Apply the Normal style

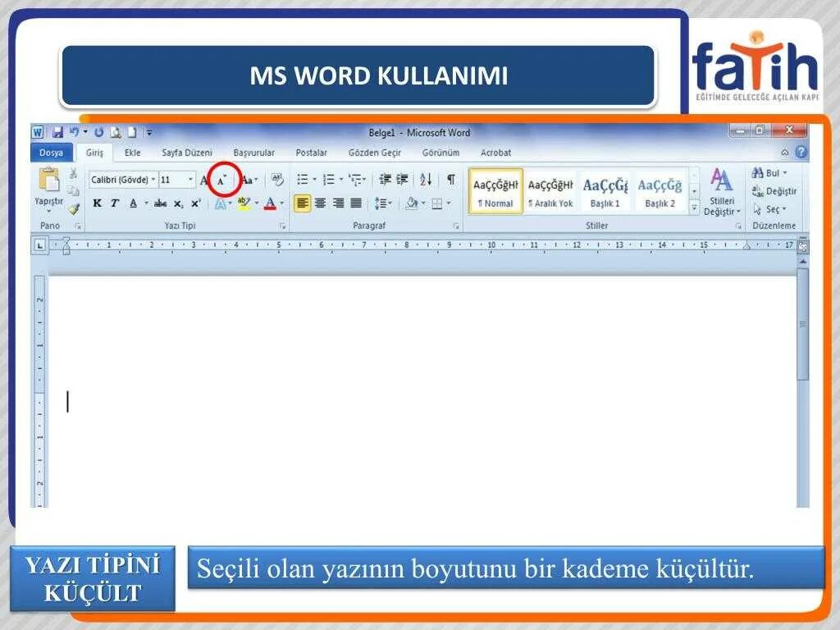click(x=495, y=191)
